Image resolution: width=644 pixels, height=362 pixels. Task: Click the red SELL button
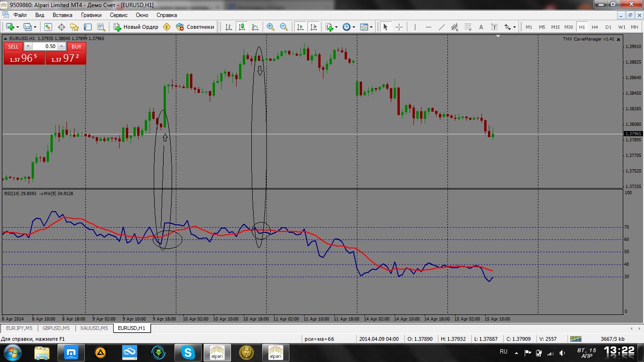pyautogui.click(x=13, y=47)
